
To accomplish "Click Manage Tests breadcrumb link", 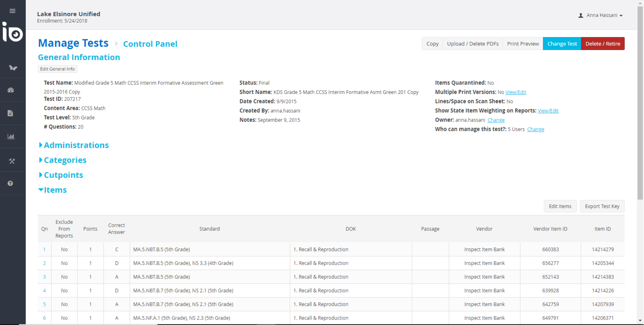I will click(x=73, y=43).
